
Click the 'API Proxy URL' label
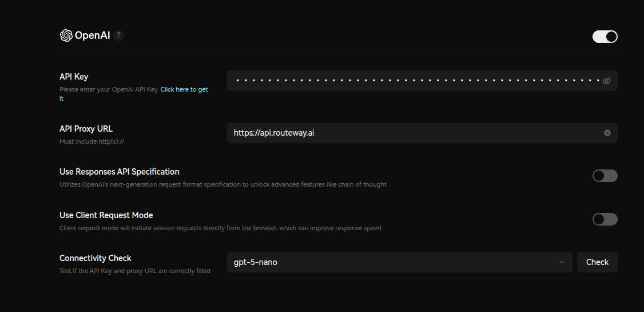tap(86, 129)
